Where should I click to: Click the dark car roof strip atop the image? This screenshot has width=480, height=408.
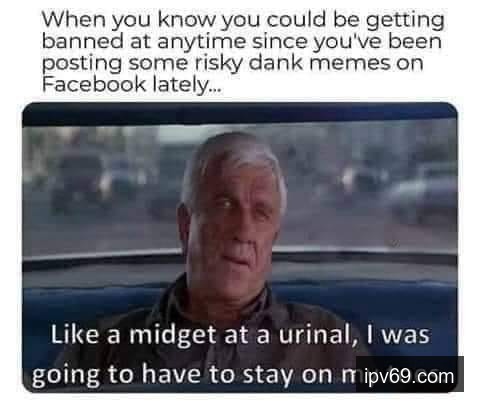tap(240, 114)
